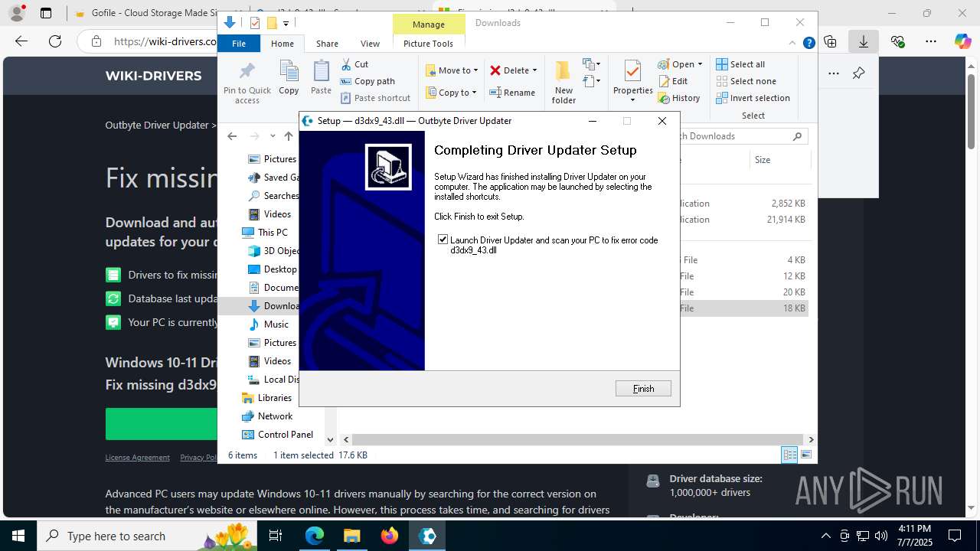Viewport: 980px width, 551px height.
Task: Click Finish in Driver Updater setup
Action: (x=643, y=389)
